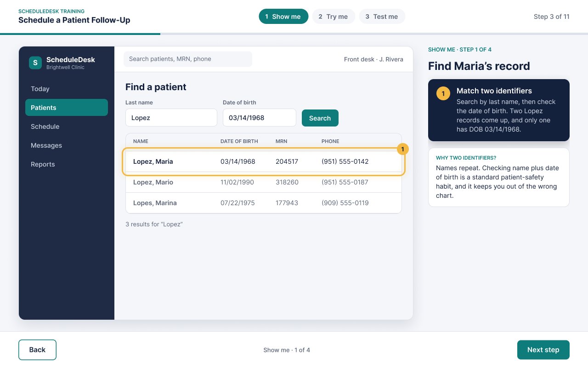Click MRN 318260 in the results
588x368 pixels.
coord(287,182)
